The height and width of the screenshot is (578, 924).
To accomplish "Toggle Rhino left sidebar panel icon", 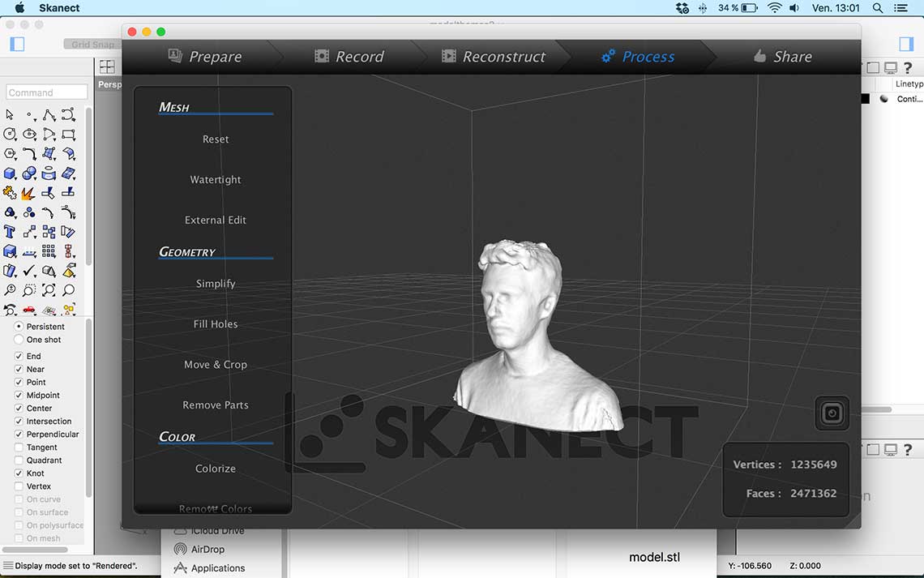I will (x=17, y=45).
